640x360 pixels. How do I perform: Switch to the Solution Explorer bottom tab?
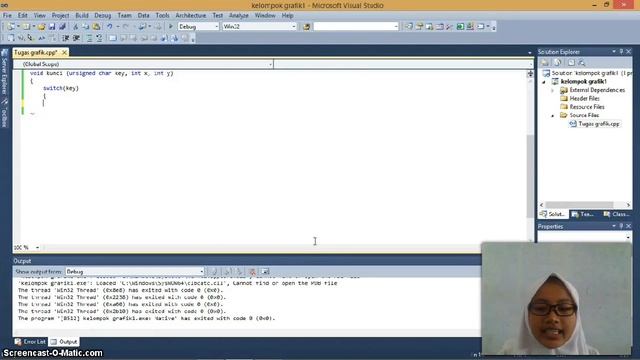(x=553, y=214)
